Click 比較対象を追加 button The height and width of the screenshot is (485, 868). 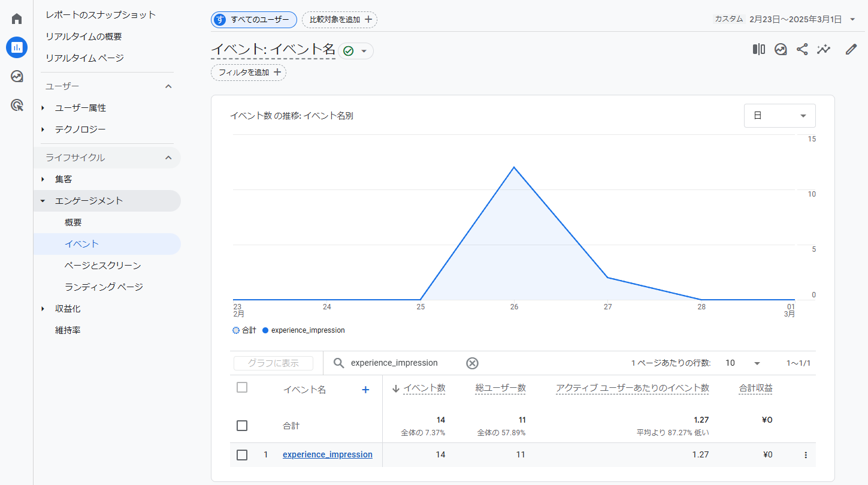point(340,20)
